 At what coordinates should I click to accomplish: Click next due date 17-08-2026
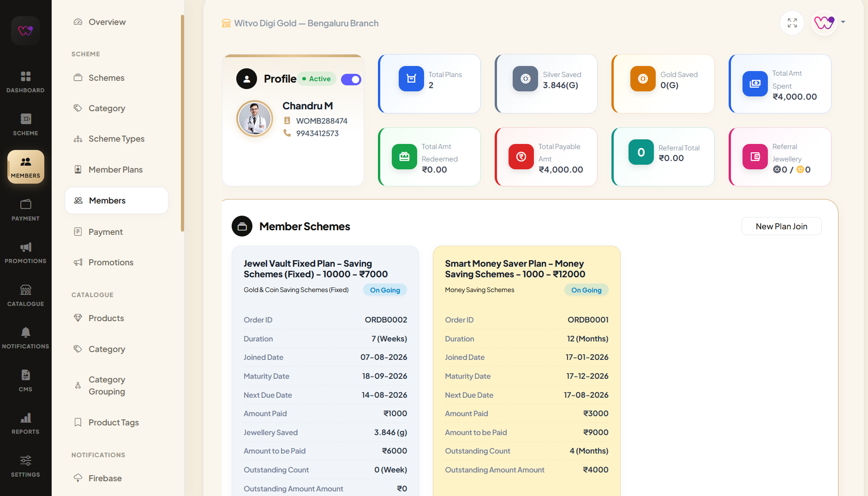click(x=586, y=395)
